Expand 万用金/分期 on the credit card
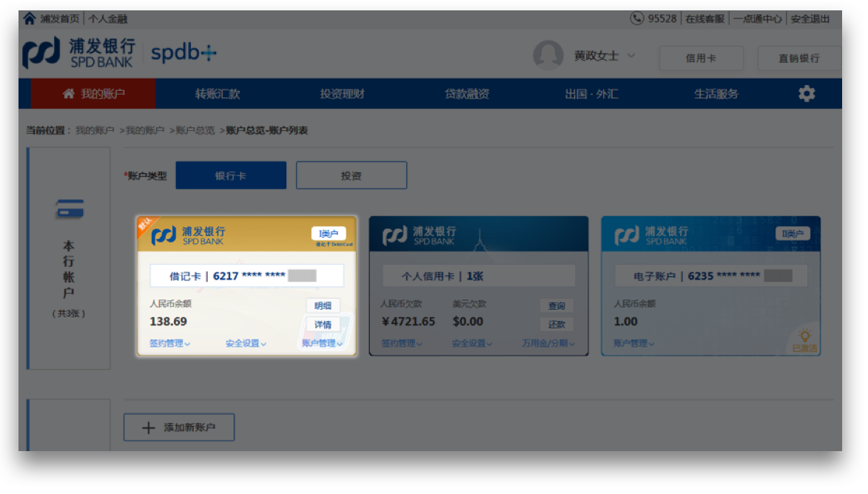Image resolution: width=868 pixels, height=494 pixels. point(548,344)
